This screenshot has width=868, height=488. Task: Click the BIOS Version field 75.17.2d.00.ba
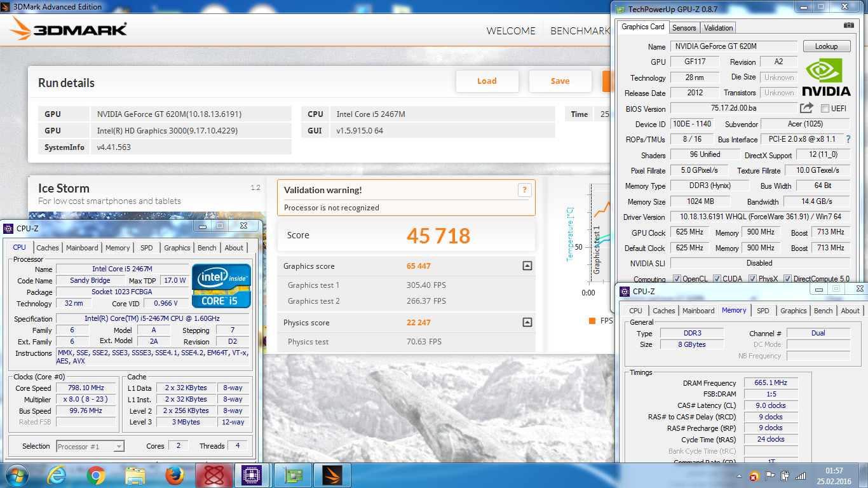point(733,109)
